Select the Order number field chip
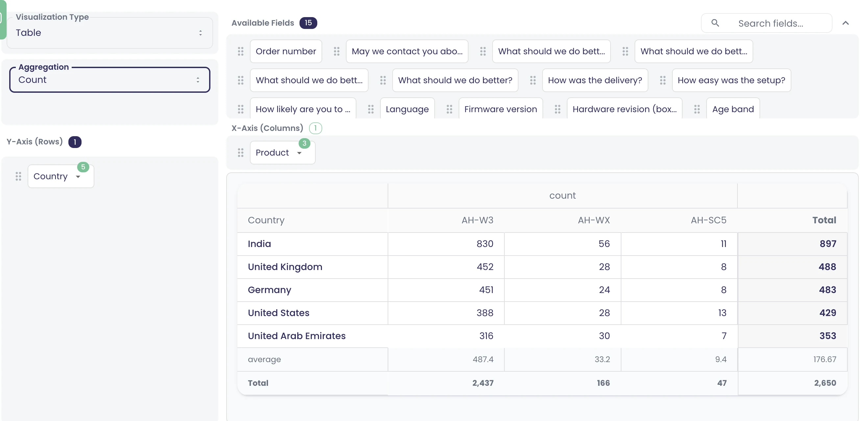Viewport: 868px width, 421px height. [x=286, y=51]
